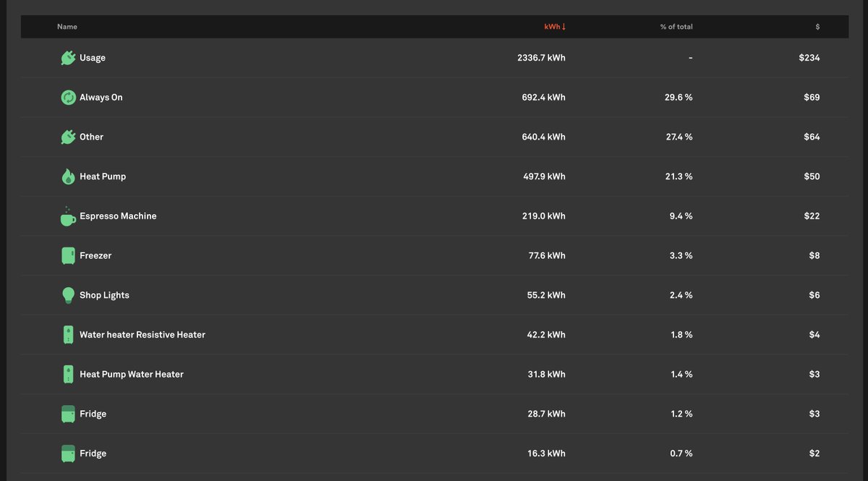
Task: Select the Shop Lights row label
Action: point(104,295)
